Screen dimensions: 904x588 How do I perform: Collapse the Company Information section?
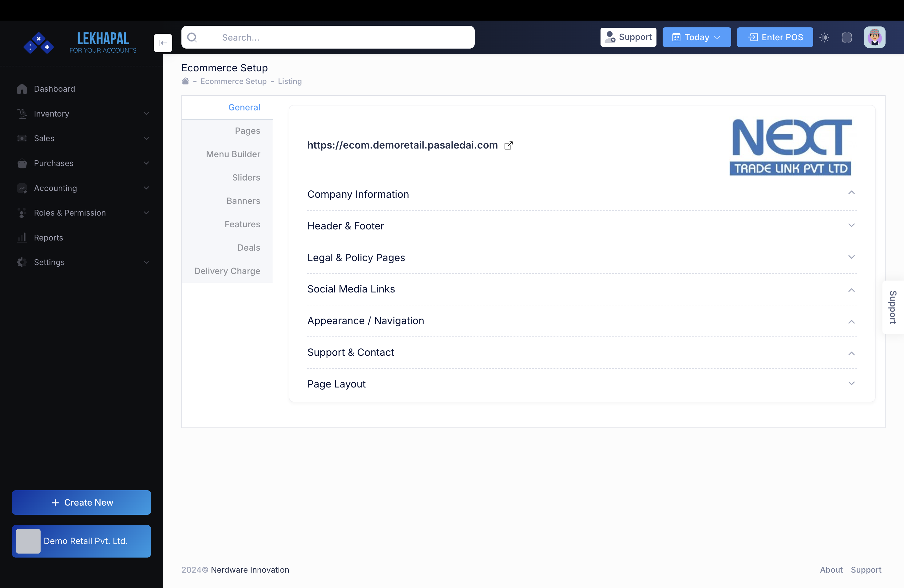click(851, 193)
